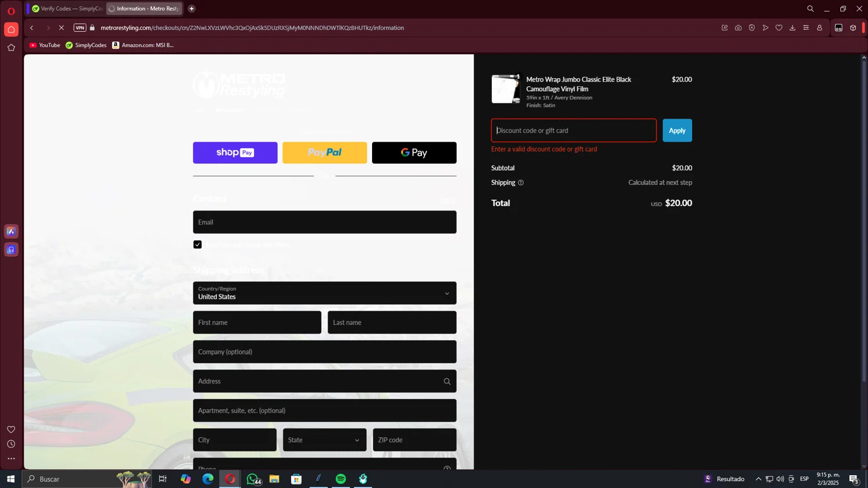Open the SimplyCodes bookmark
The image size is (868, 488).
[x=86, y=45]
